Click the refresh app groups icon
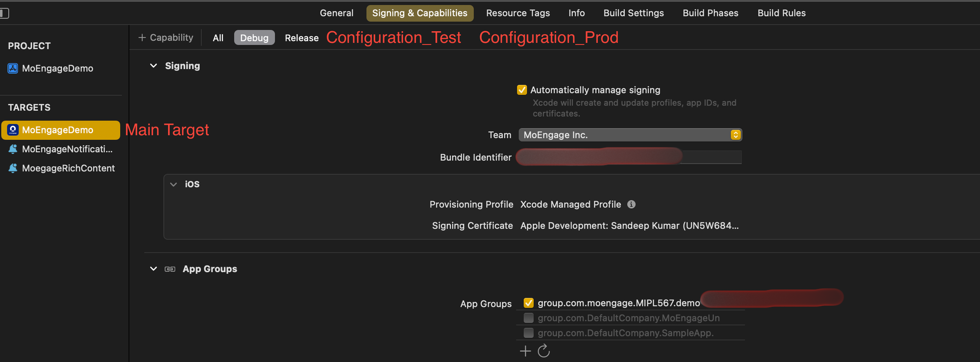Screen dimensions: 980x362 (x=544, y=351)
